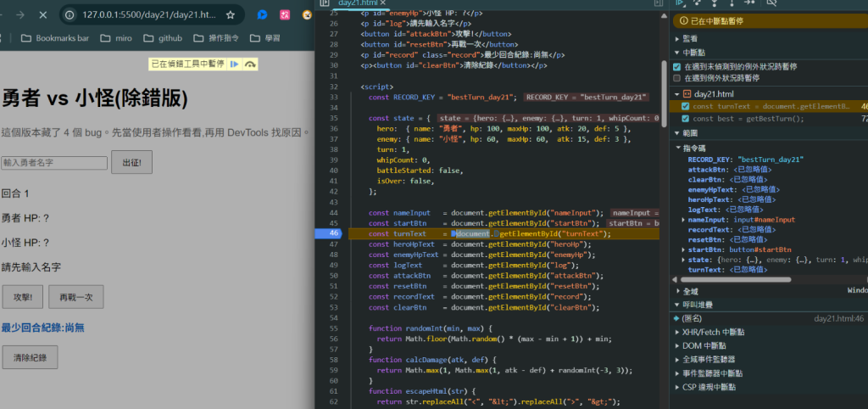Open site information icon in address bar
868x409 pixels.
pos(70,15)
